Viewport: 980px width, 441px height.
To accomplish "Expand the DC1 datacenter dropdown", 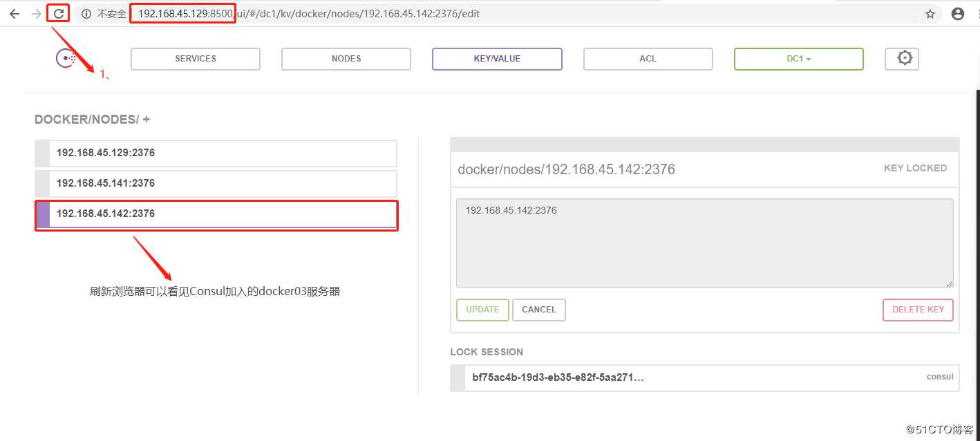I will (x=798, y=59).
